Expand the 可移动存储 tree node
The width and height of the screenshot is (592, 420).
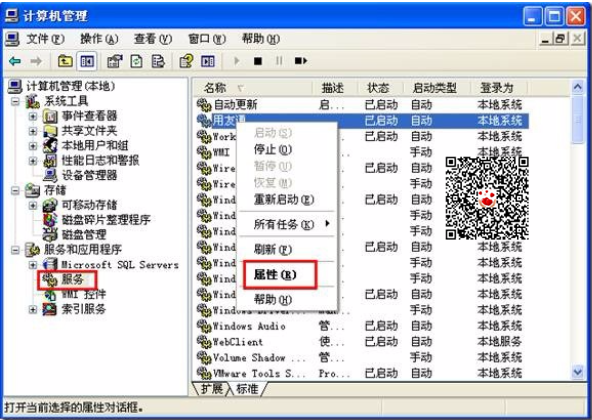point(33,205)
